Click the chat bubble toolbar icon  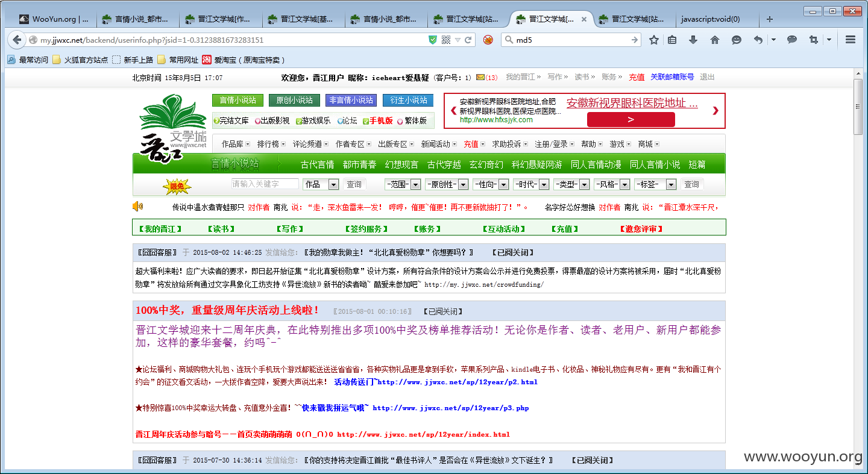[x=792, y=39]
